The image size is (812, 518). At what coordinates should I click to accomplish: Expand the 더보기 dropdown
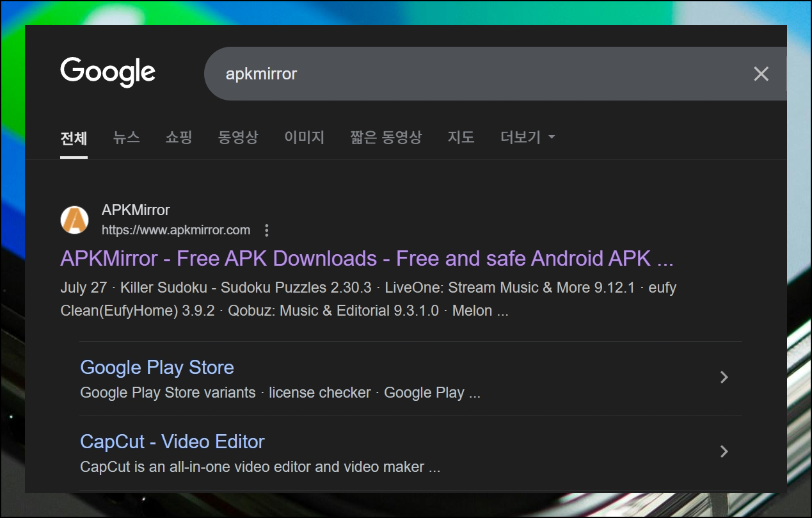[527, 137]
